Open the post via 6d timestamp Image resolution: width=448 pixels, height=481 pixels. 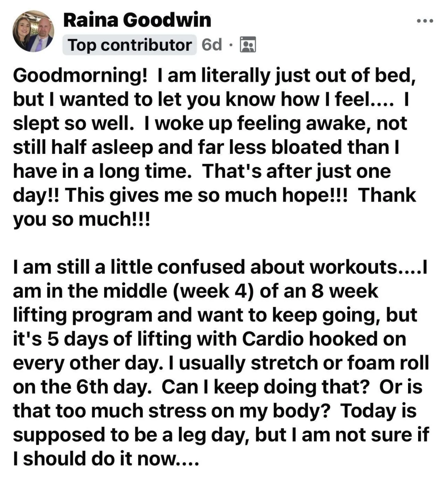tap(212, 45)
